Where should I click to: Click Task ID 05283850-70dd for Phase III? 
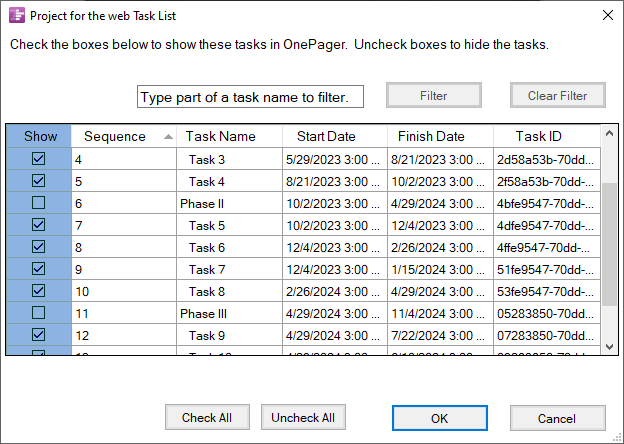tap(547, 314)
